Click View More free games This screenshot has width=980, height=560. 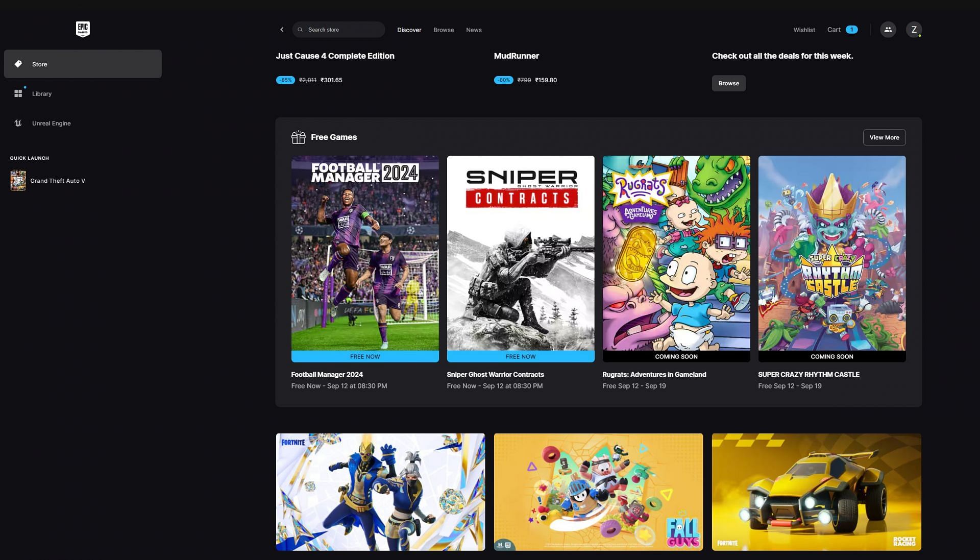tap(884, 137)
